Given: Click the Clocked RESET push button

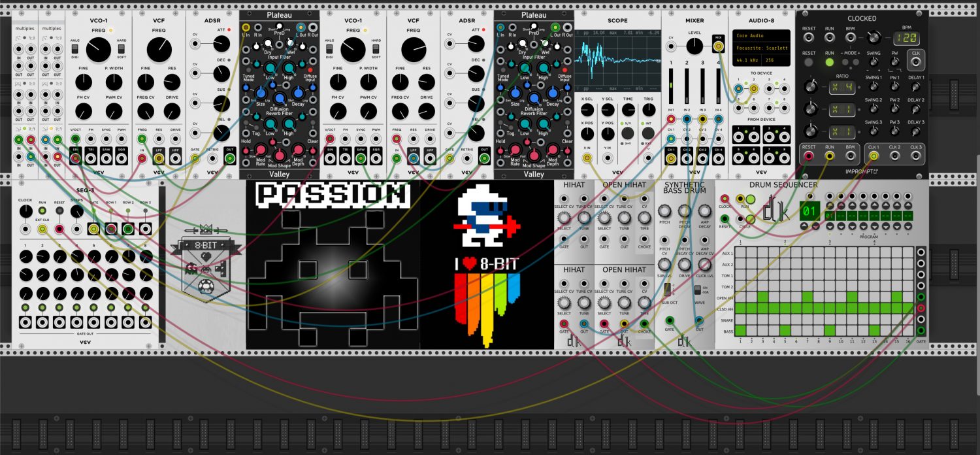Looking at the screenshot, I should pos(809,63).
